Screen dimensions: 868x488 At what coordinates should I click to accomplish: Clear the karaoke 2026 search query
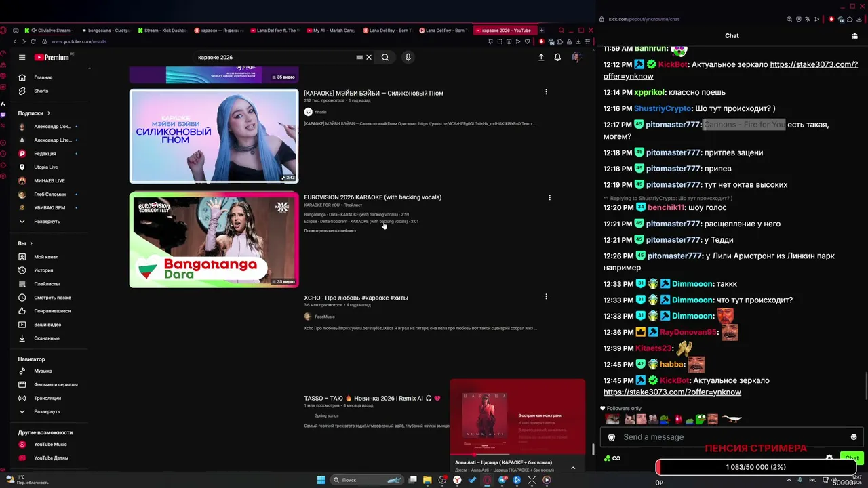[369, 58]
